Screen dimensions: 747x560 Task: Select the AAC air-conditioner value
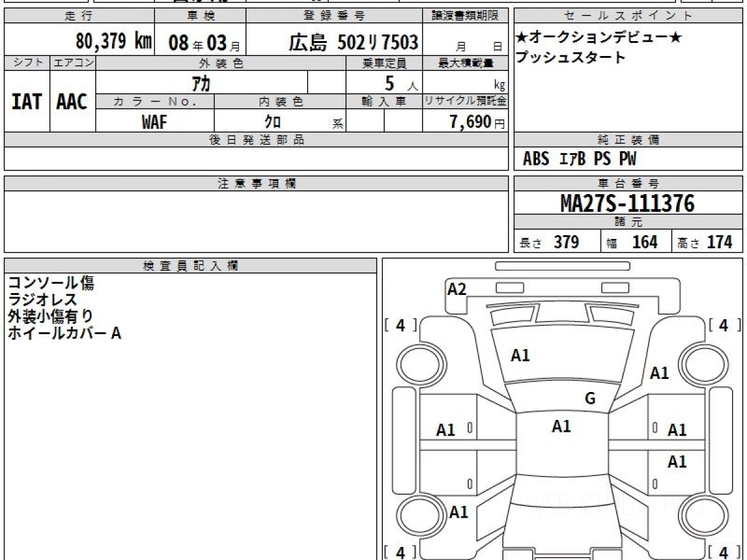[72, 102]
